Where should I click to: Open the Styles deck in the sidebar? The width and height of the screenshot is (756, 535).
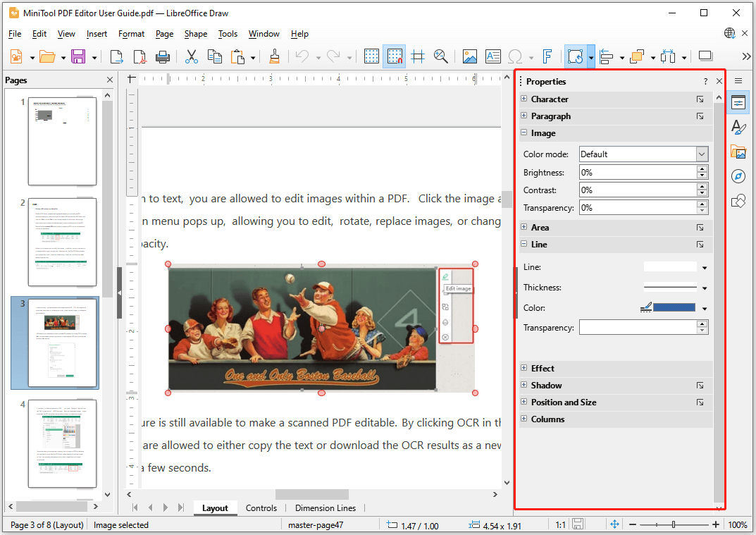[x=738, y=128]
